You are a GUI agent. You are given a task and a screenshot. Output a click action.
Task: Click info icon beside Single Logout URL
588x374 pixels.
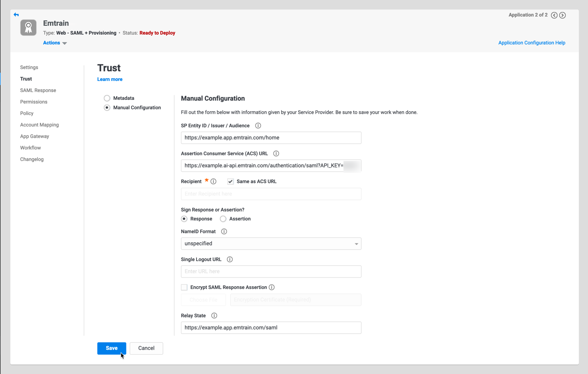pyautogui.click(x=230, y=259)
